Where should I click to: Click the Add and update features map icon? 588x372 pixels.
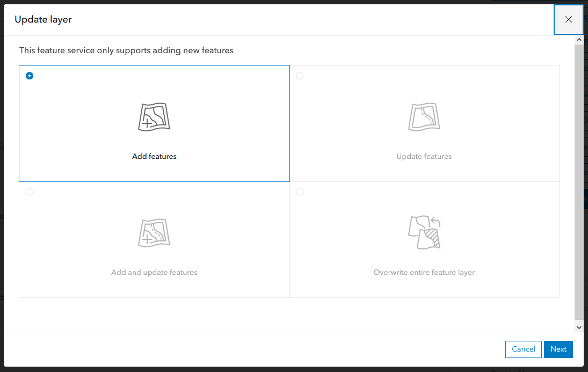tap(154, 232)
